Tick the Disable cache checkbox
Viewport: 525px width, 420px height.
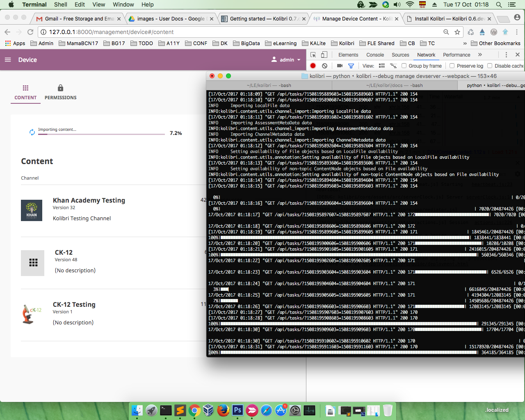pyautogui.click(x=490, y=66)
